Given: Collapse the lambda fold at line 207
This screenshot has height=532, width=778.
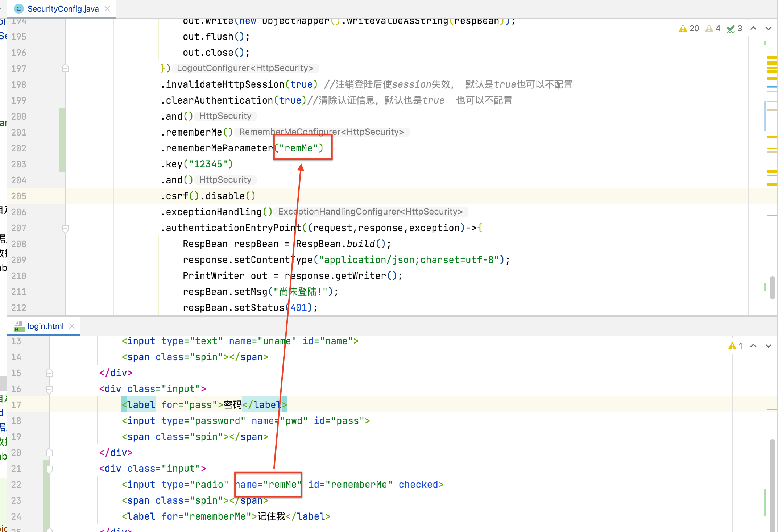Looking at the screenshot, I should [65, 228].
